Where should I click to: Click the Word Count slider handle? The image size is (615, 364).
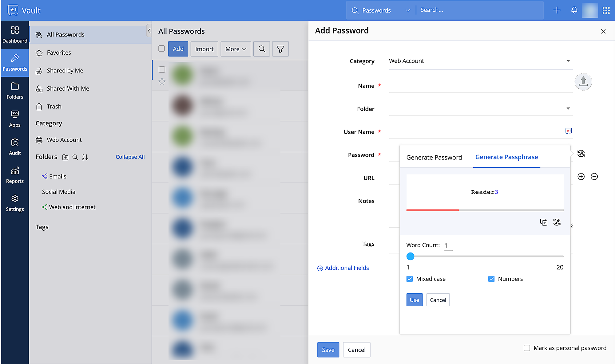(410, 256)
